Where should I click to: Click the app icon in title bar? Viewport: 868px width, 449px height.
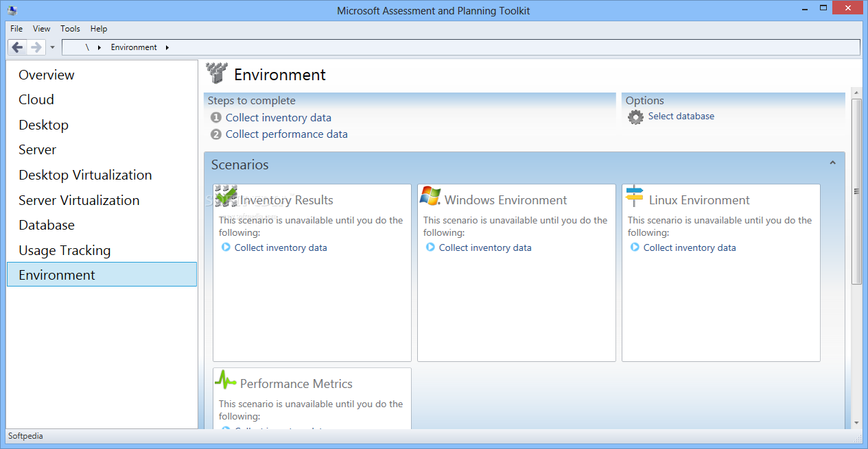(x=12, y=10)
